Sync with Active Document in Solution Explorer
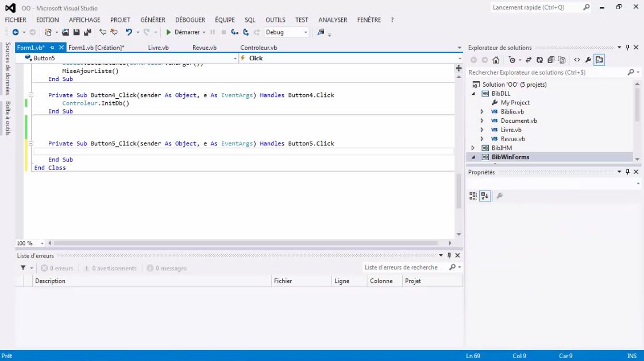Image resolution: width=644 pixels, height=361 pixels. click(x=529, y=60)
